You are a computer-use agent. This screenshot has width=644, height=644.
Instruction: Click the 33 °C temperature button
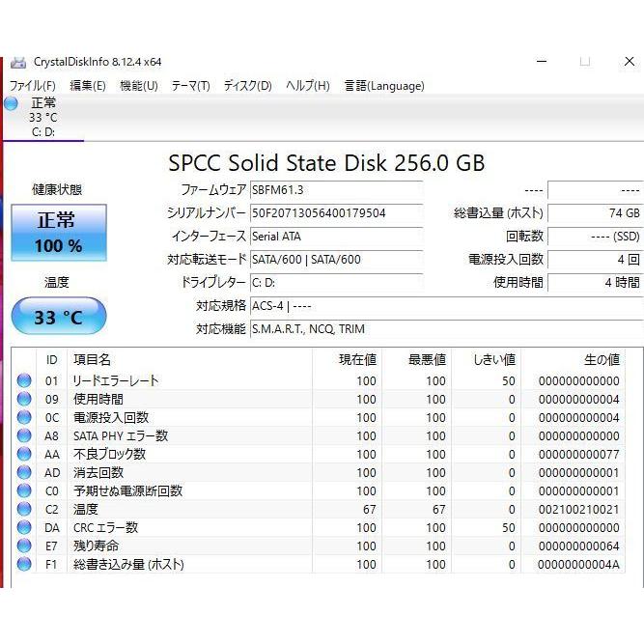[x=58, y=317]
